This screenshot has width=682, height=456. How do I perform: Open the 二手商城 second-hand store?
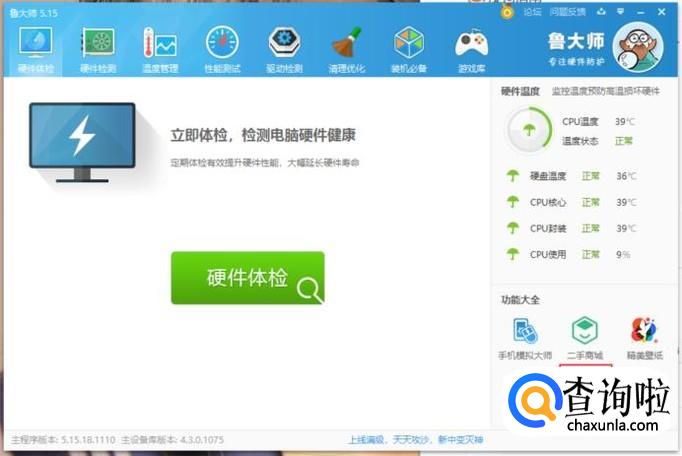pos(585,339)
